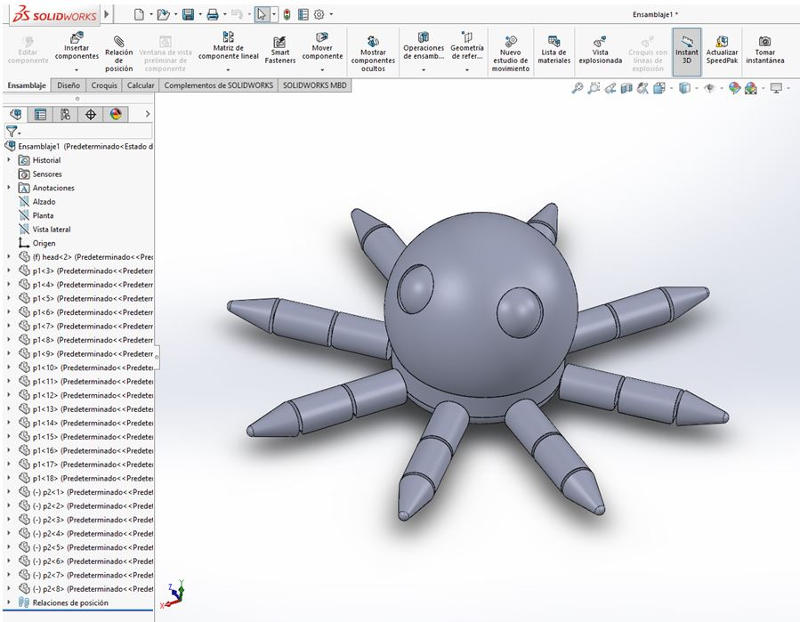Open a file with the Open icon
Viewport: 800px width, 622px height.
coord(163,14)
